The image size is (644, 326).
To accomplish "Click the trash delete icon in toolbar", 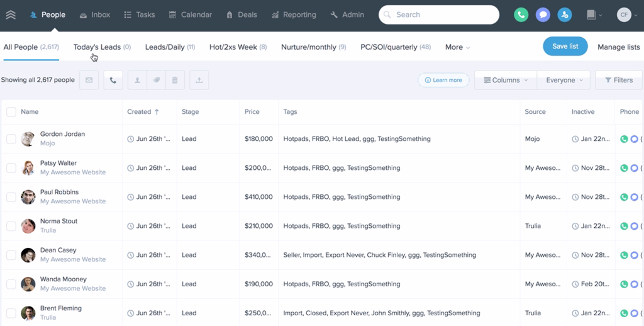I will click(175, 80).
